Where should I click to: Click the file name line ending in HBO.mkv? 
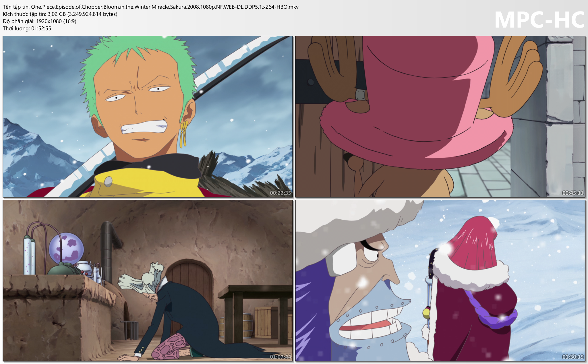pos(151,7)
